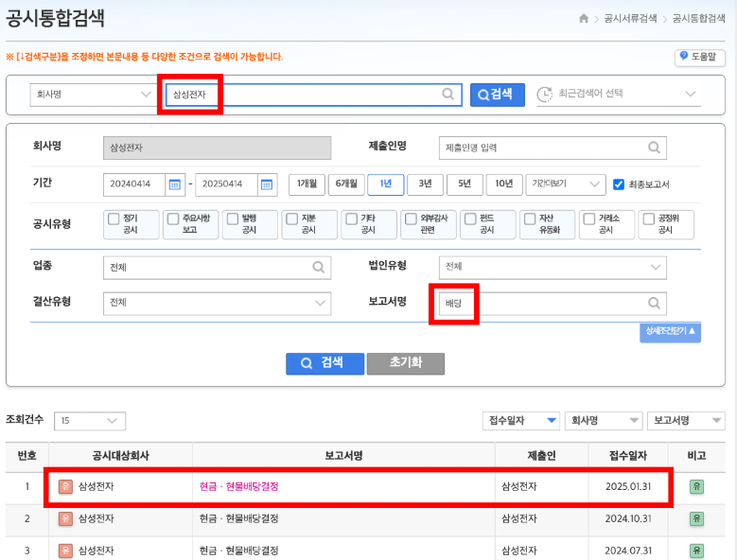Click green 유 badge for 2025.01.31 row

click(x=696, y=487)
